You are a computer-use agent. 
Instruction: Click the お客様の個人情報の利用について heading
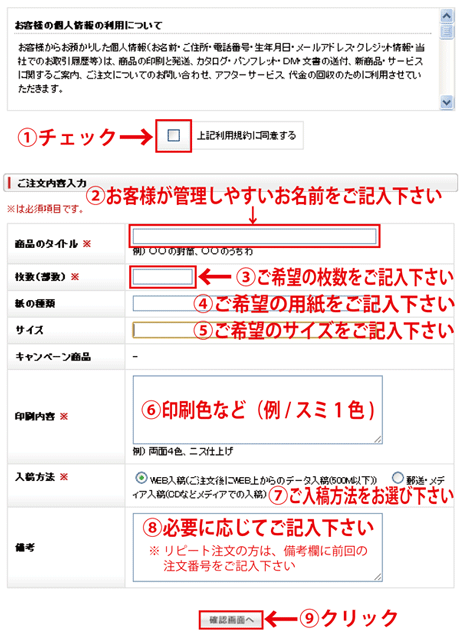pos(88,25)
